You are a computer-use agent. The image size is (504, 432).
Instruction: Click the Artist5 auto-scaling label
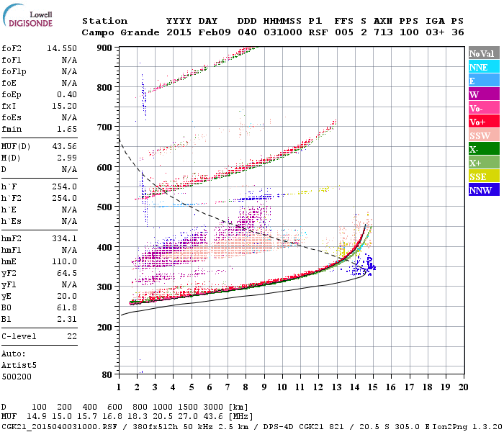19,366
